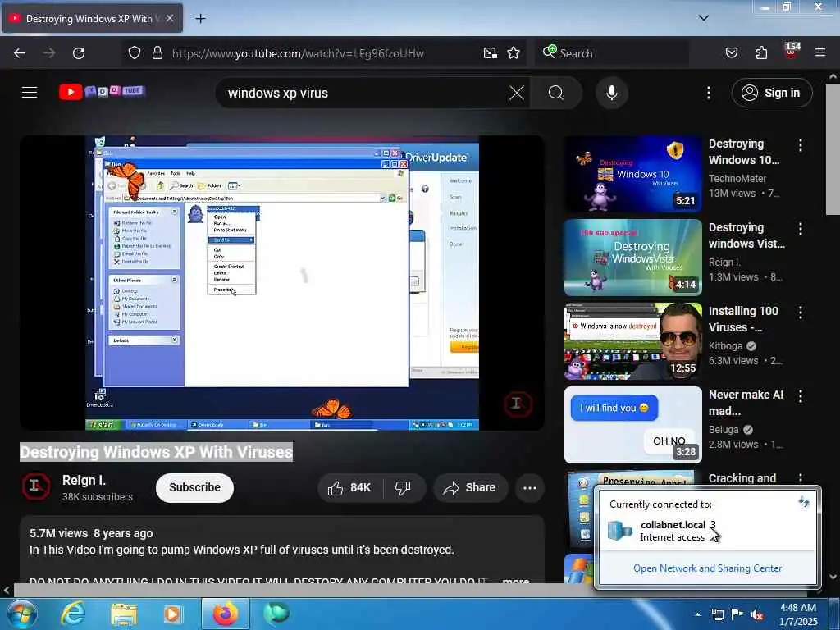The height and width of the screenshot is (630, 840).
Task: Go back using the browser back arrow
Action: (20, 53)
